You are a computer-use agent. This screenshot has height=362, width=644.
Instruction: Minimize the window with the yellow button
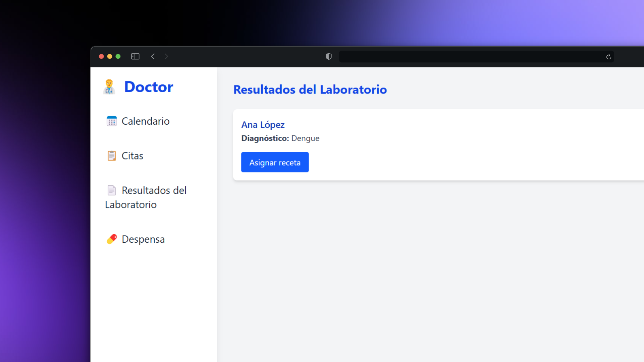click(x=110, y=56)
